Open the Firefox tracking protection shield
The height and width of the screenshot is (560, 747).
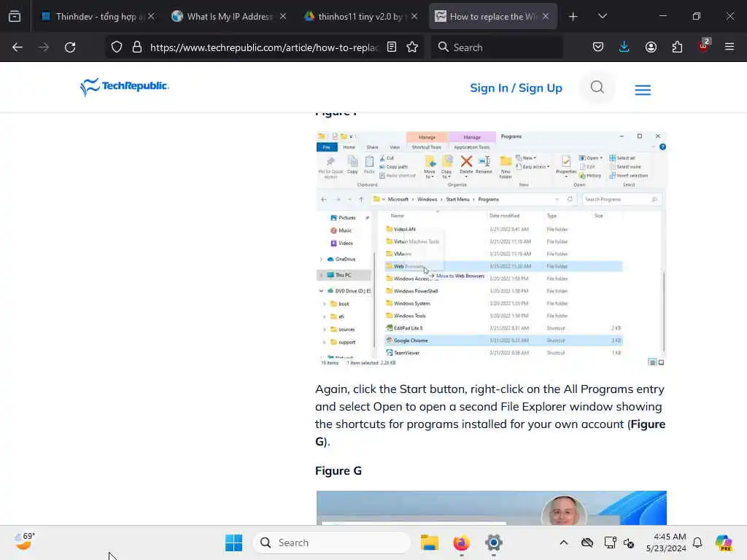pyautogui.click(x=117, y=47)
